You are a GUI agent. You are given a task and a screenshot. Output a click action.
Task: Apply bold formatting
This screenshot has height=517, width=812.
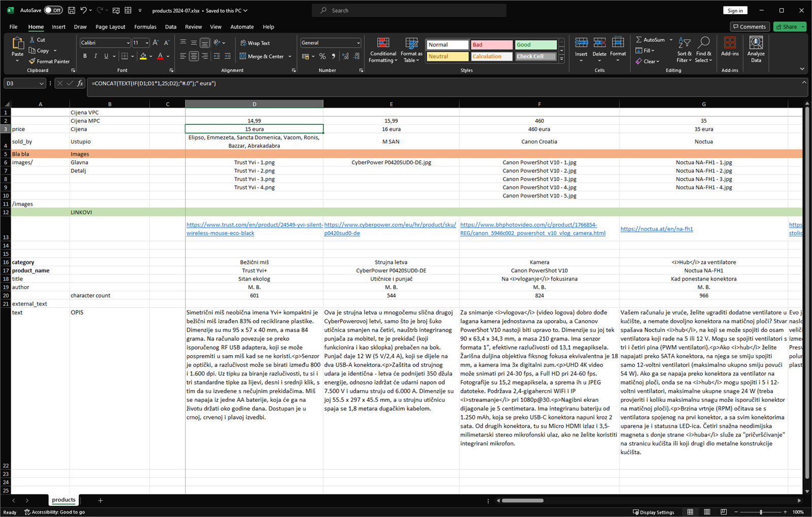pyautogui.click(x=85, y=56)
